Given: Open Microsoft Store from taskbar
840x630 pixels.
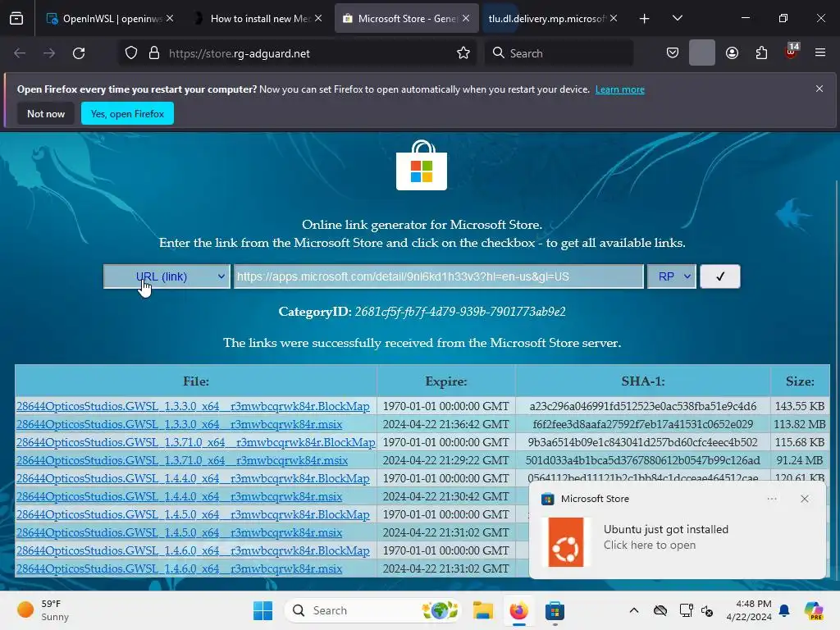Looking at the screenshot, I should [555, 610].
